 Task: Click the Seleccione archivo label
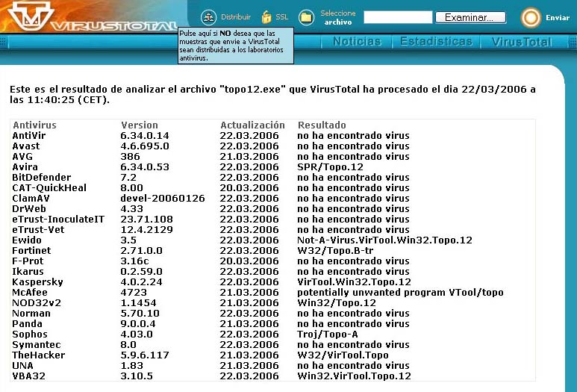pos(338,17)
